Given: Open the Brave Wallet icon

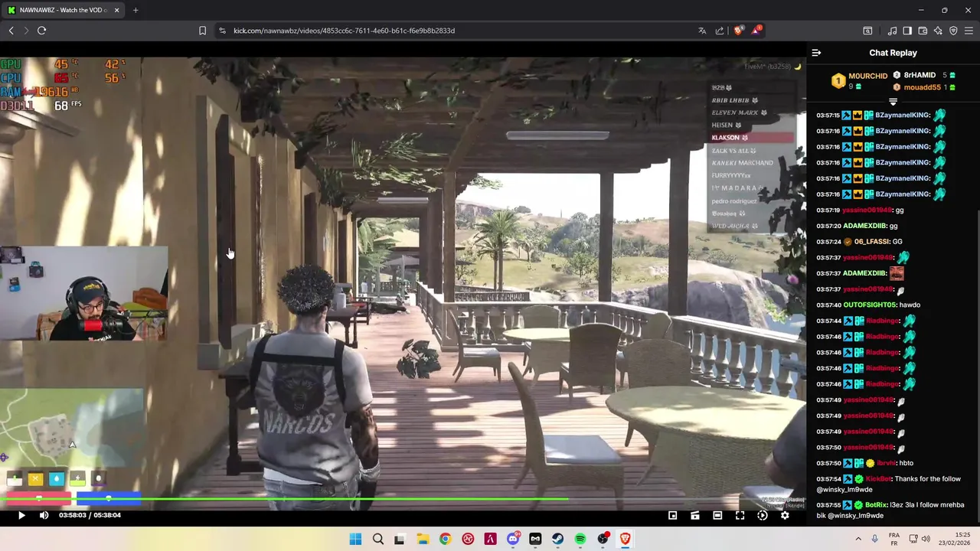Looking at the screenshot, I should click(923, 31).
